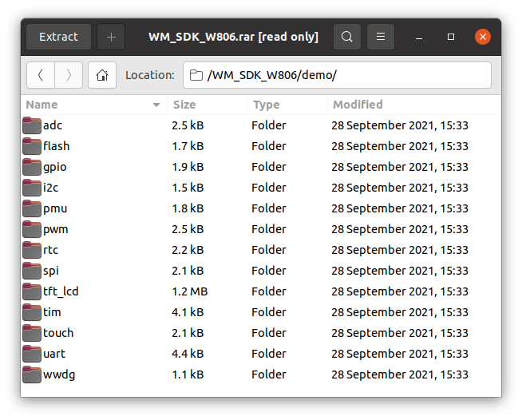Image resolution: width=522 pixels, height=420 pixels.
Task: Select the wwdg folder icon
Action: click(x=32, y=374)
